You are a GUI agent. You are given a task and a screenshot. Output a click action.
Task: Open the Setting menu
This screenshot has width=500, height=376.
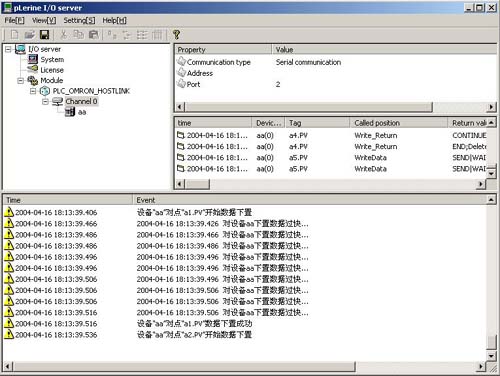(79, 21)
